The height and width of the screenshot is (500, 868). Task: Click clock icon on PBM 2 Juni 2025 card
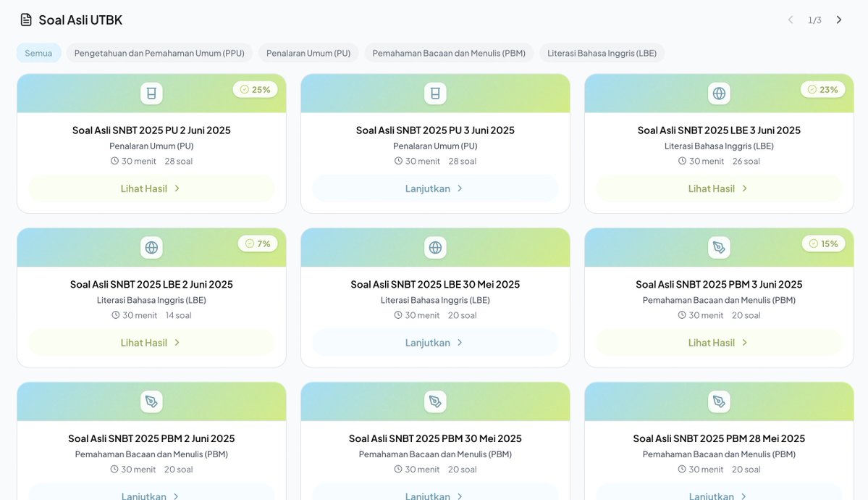click(114, 469)
